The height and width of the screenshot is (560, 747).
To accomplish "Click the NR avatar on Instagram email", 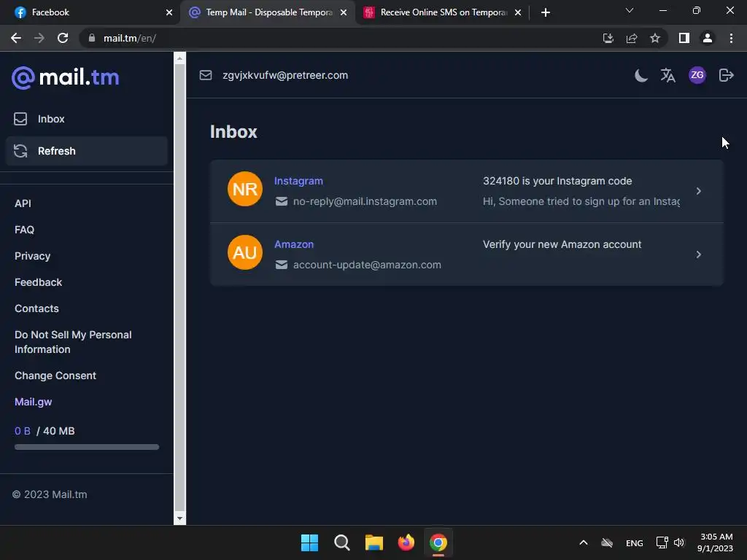I will 245,189.
